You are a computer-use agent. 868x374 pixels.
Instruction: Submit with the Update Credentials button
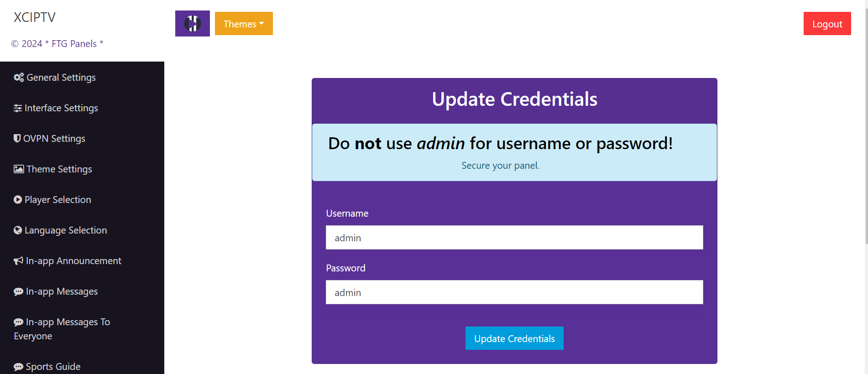(x=514, y=338)
